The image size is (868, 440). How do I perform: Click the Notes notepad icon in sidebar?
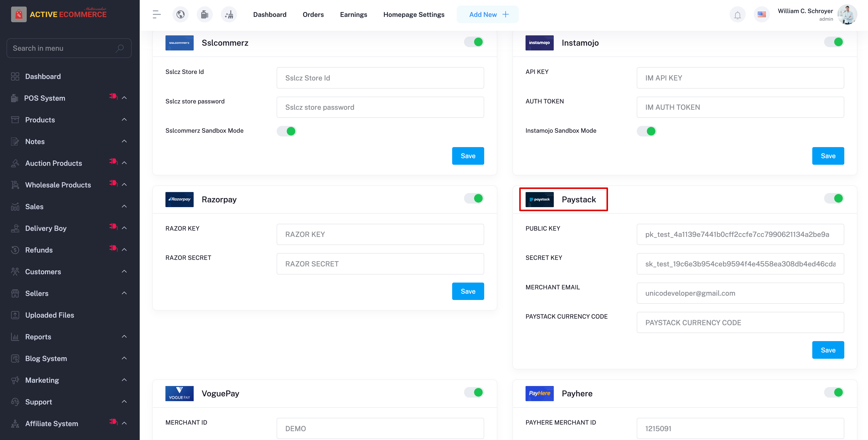tap(15, 142)
